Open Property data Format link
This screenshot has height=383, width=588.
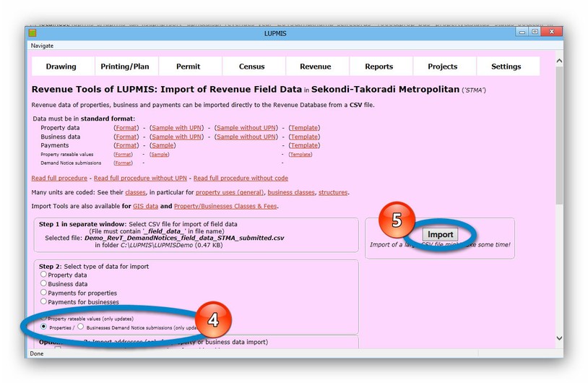[x=126, y=128]
